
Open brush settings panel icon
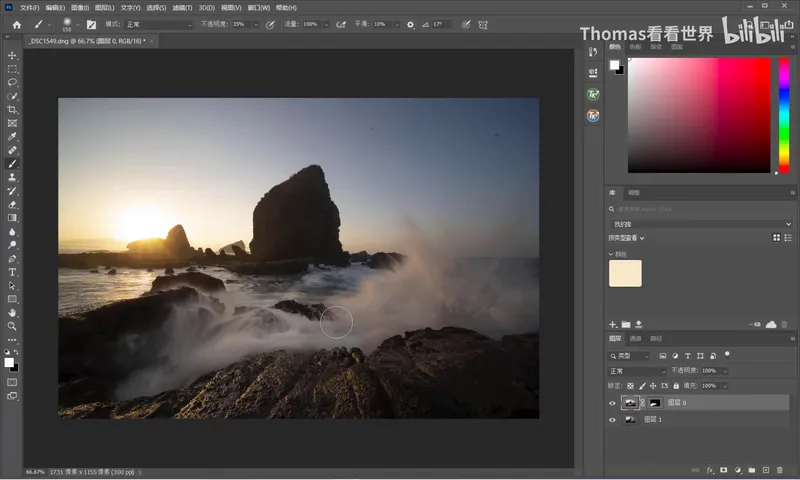pos(91,24)
